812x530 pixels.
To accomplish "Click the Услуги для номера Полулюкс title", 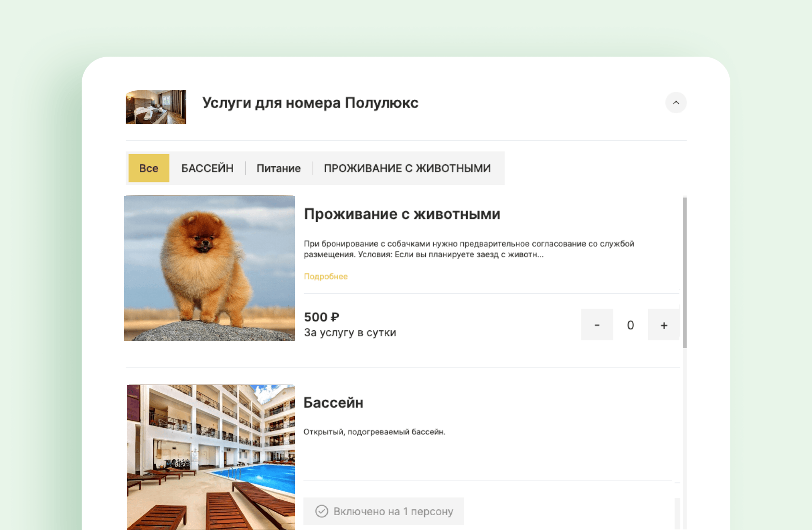I will 310,103.
